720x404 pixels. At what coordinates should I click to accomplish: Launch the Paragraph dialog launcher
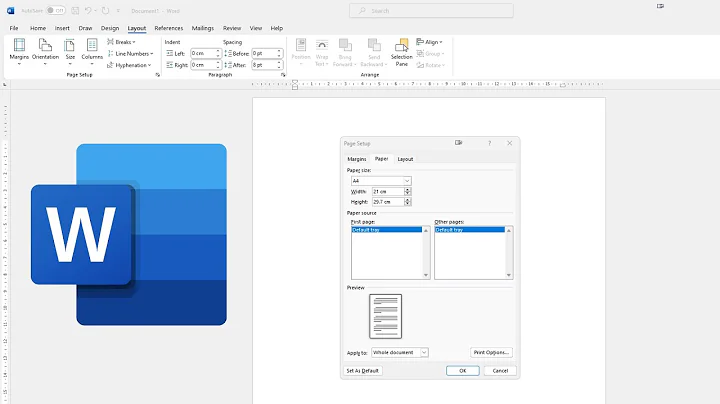[x=283, y=74]
